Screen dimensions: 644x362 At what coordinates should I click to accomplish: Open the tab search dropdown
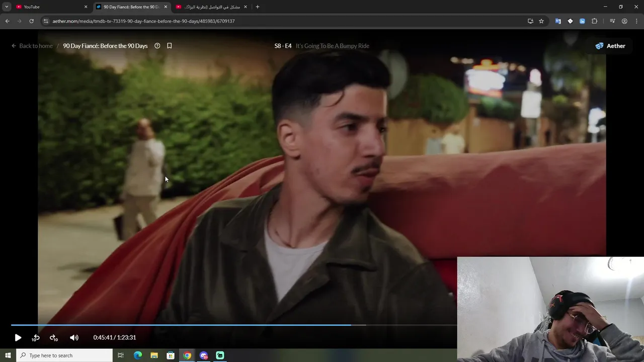click(7, 7)
